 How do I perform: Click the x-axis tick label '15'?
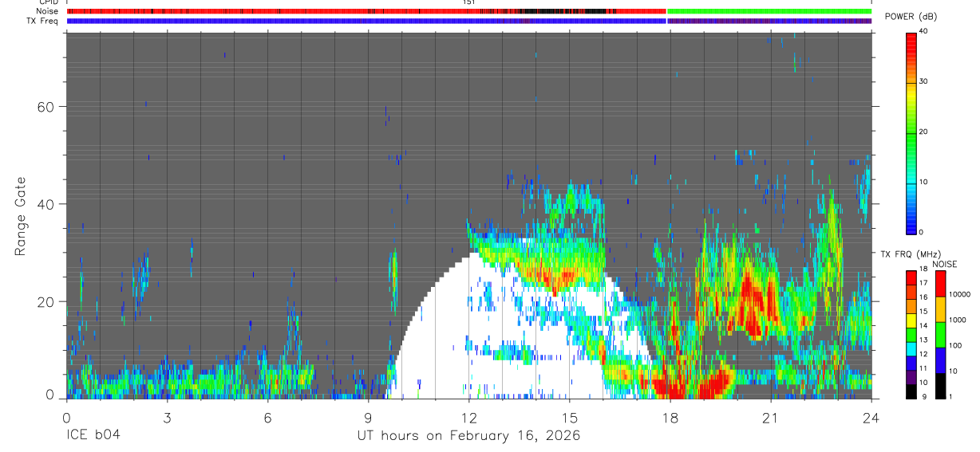pos(570,417)
